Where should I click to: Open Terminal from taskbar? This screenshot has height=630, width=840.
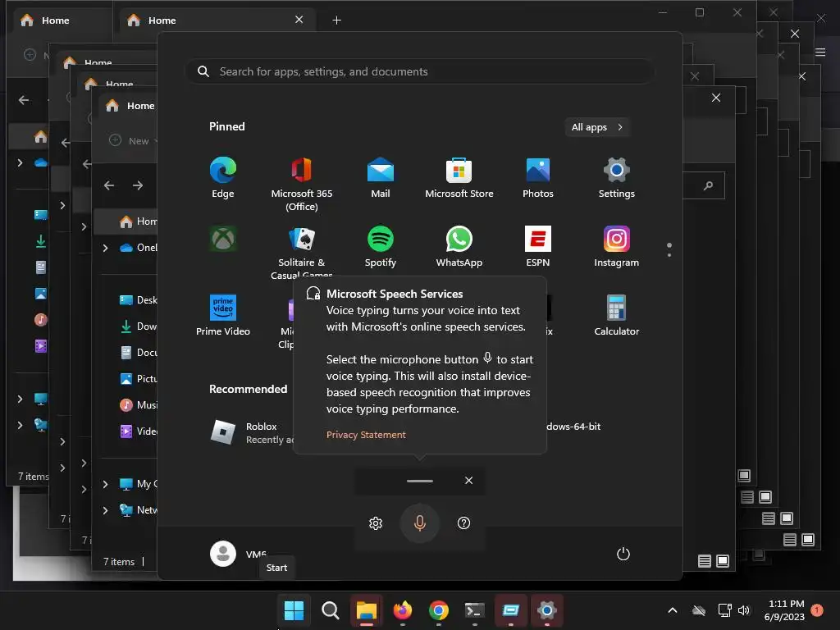tap(475, 610)
